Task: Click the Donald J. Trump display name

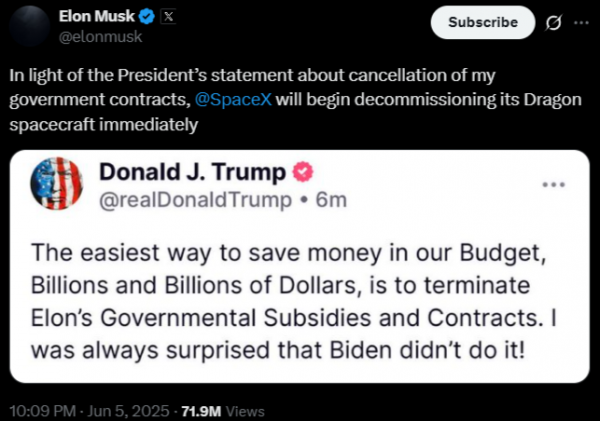Action: click(192, 172)
